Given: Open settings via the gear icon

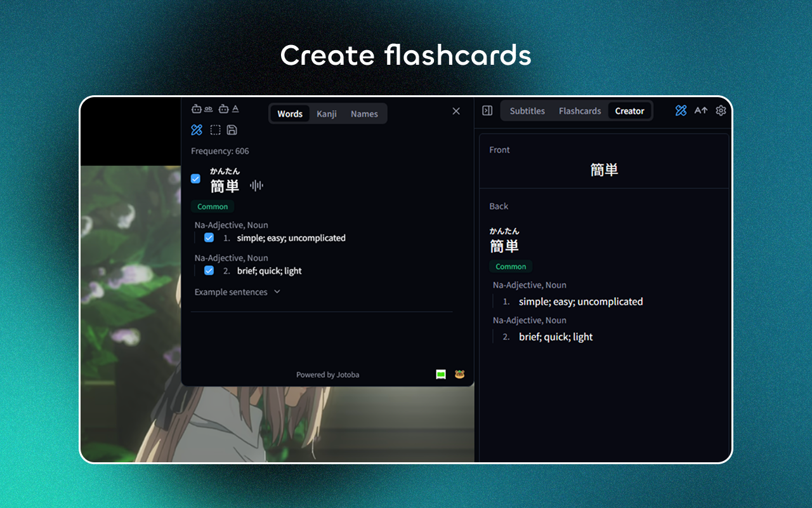Looking at the screenshot, I should (721, 110).
